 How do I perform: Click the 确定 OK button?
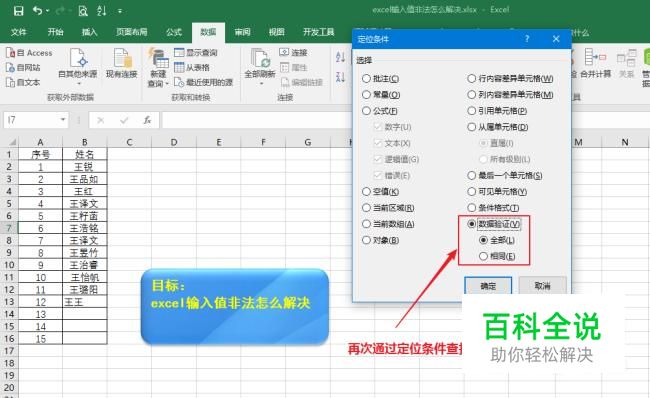pos(488,286)
